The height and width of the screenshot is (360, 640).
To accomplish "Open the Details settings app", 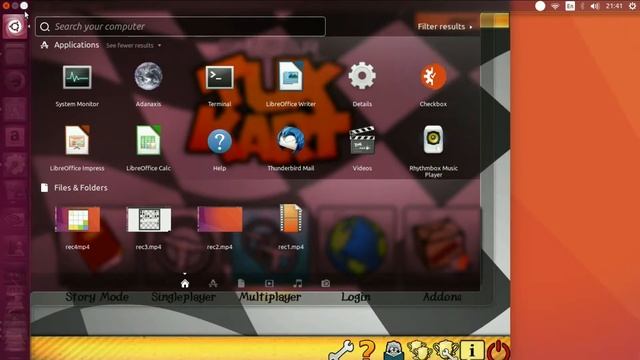I will 362,76.
